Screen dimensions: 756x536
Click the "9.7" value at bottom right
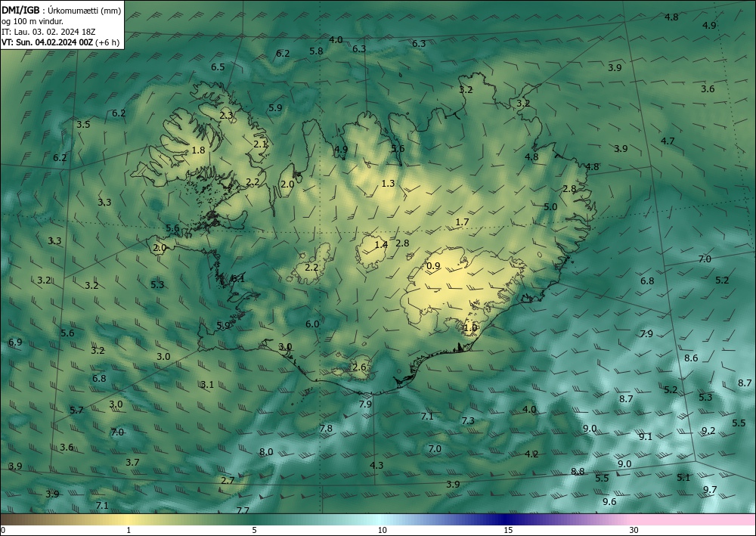710,490
